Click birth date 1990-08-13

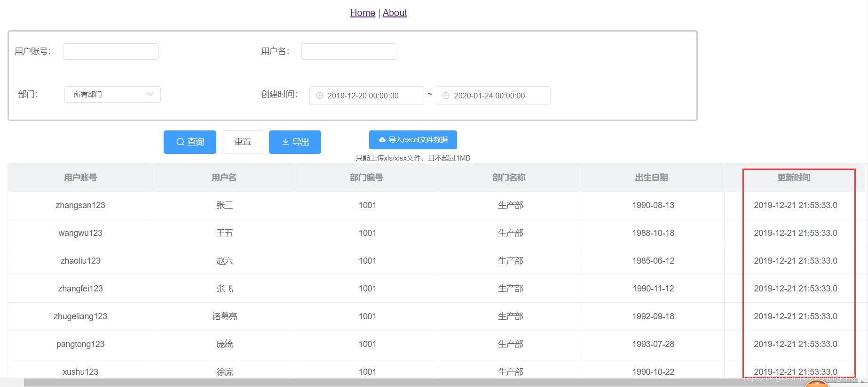[x=653, y=205]
